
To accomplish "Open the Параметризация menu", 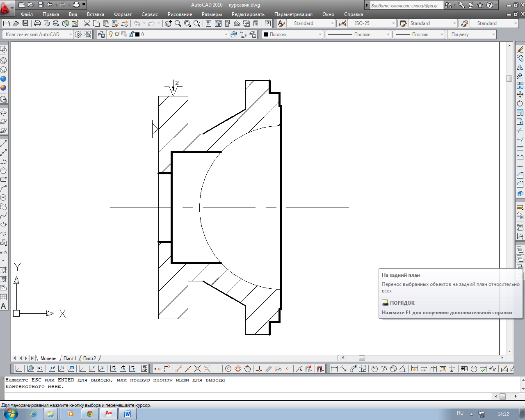I will tap(293, 14).
